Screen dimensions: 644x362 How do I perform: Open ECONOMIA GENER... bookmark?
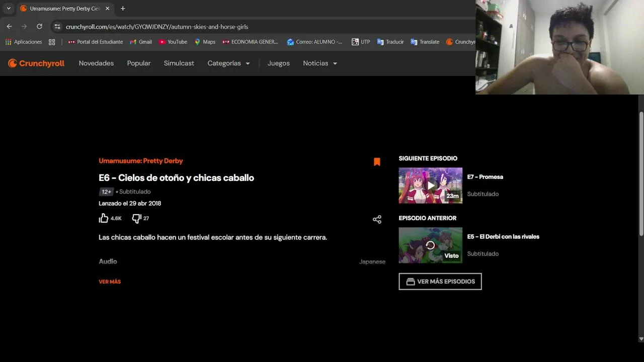click(251, 42)
